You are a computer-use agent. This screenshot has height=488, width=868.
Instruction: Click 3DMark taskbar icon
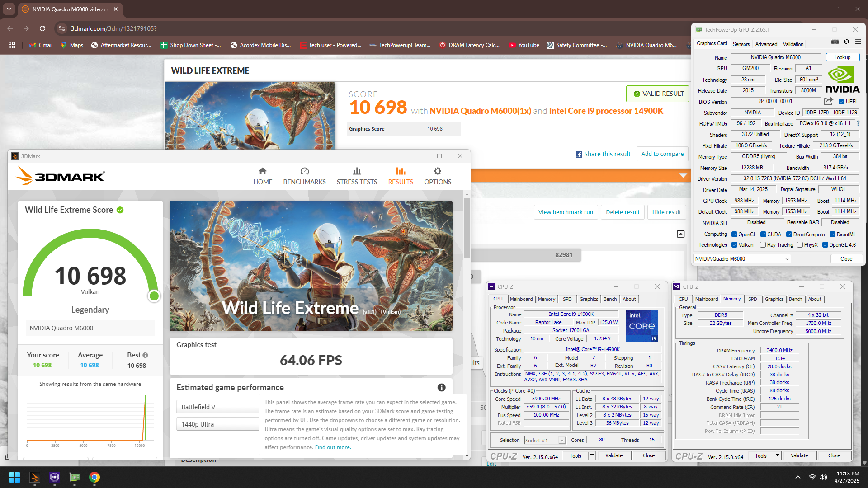(x=35, y=477)
